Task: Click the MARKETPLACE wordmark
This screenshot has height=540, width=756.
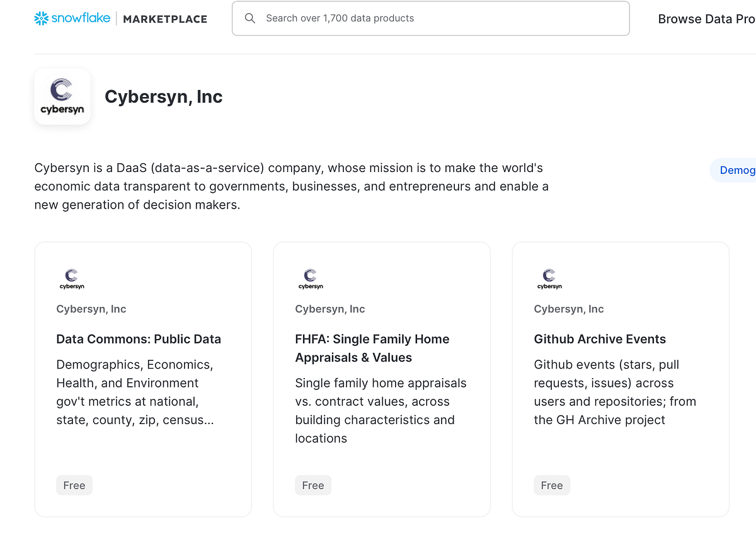Action: pos(164,19)
